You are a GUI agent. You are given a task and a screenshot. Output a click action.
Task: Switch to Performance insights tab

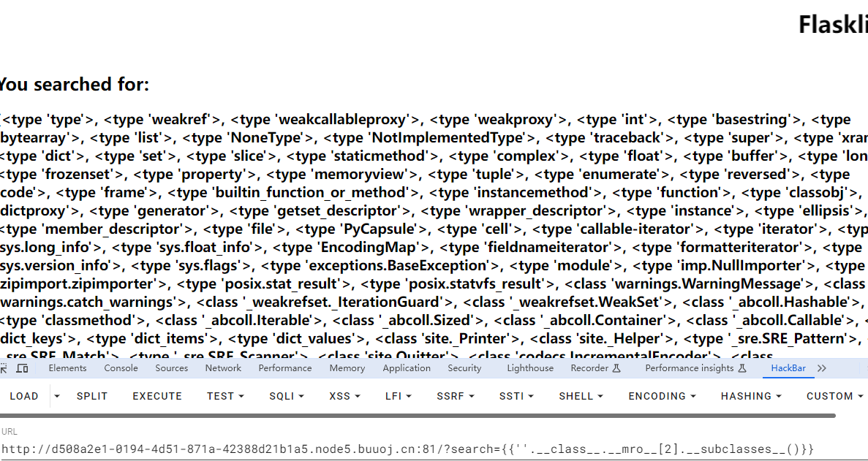tap(696, 368)
